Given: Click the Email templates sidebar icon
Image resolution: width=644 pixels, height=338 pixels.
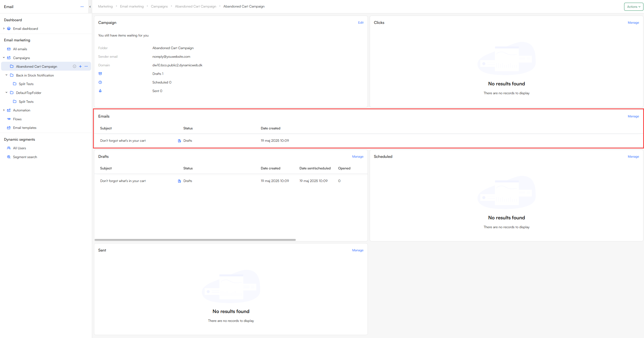Looking at the screenshot, I should (x=9, y=128).
